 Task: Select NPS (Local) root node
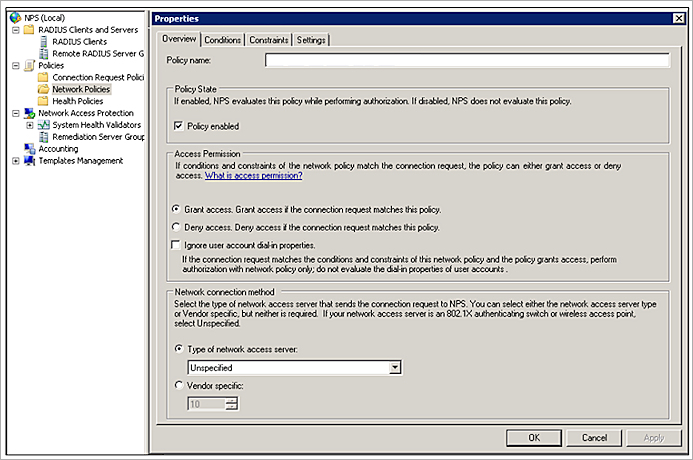coord(44,18)
